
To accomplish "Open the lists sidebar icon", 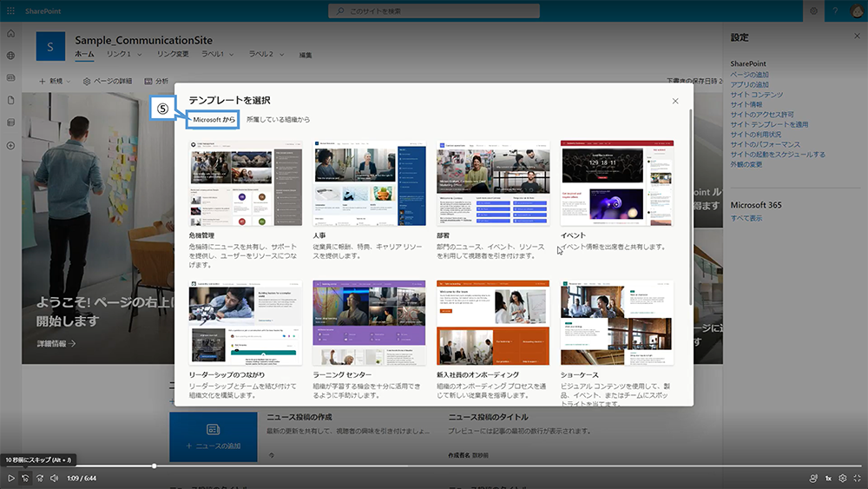I will 10,123.
